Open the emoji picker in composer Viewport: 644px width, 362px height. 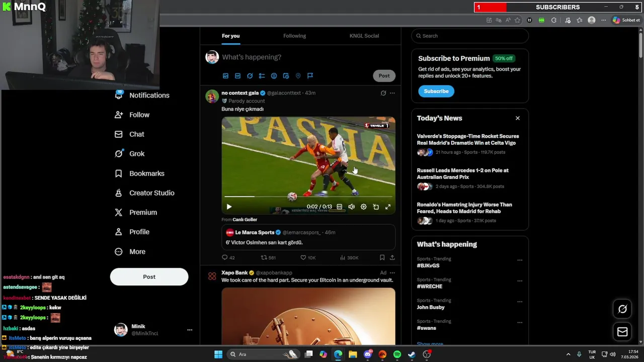274,76
